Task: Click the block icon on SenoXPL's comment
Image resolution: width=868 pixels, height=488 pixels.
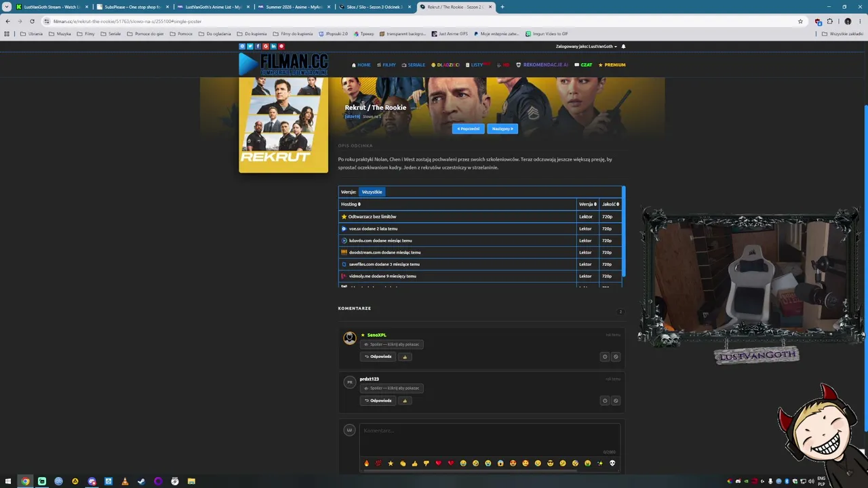Action: (616, 357)
